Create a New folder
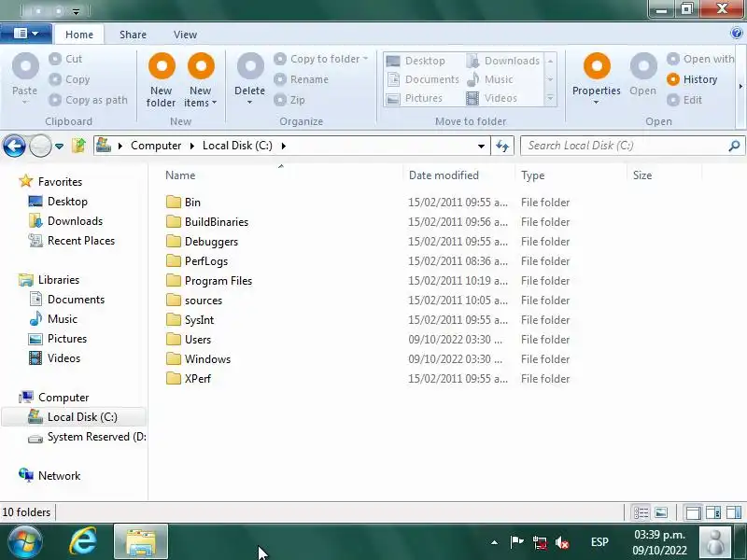This screenshot has height=560, width=747. click(x=162, y=80)
